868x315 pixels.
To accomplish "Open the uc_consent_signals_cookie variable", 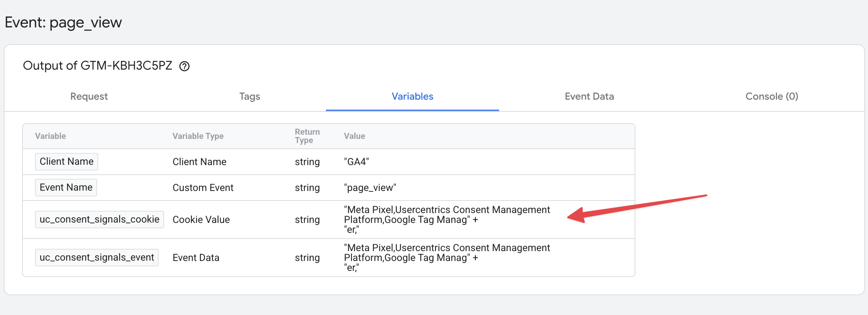I will pos(99,220).
